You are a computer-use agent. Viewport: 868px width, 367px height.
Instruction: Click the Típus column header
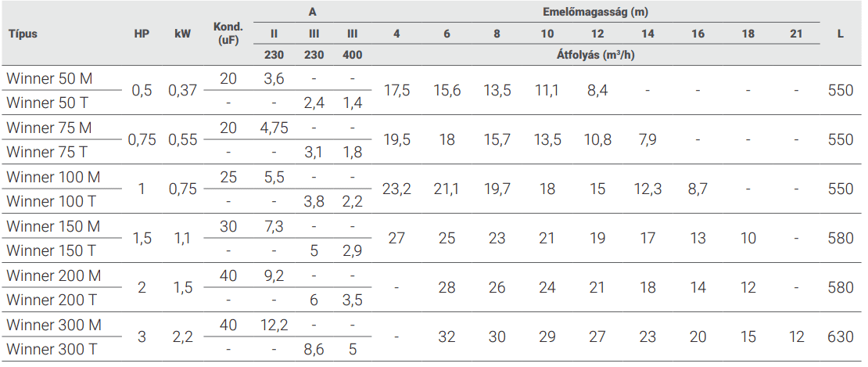pyautogui.click(x=23, y=34)
